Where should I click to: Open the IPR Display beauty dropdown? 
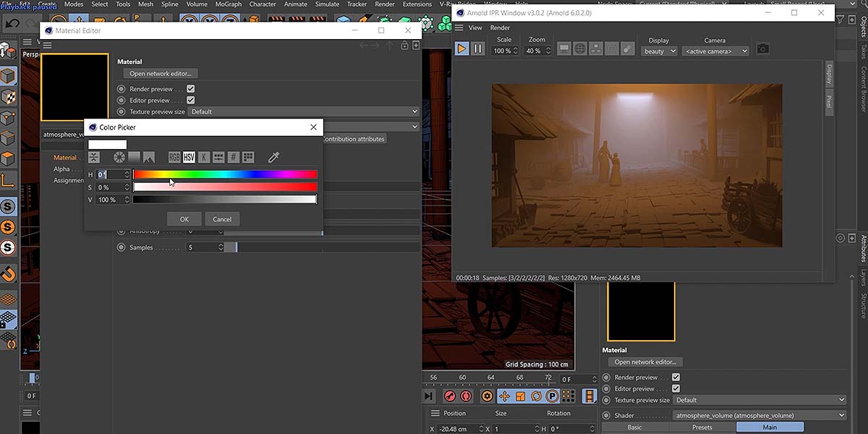click(660, 51)
